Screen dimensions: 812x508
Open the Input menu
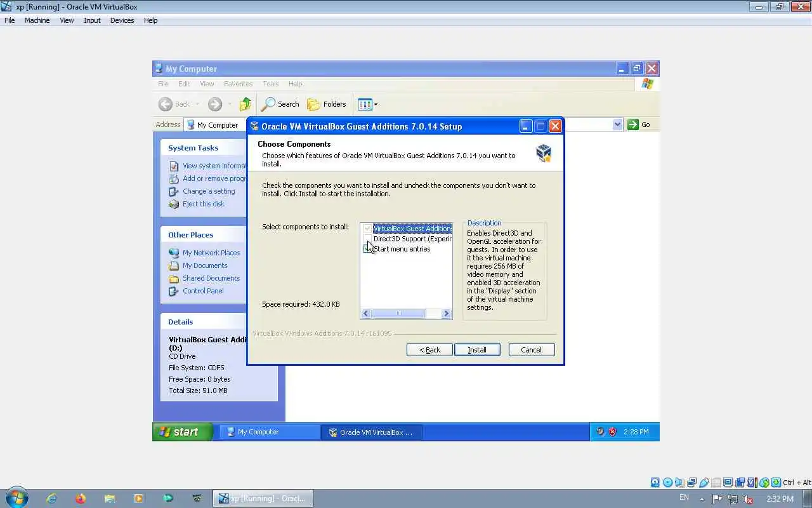[x=92, y=20]
